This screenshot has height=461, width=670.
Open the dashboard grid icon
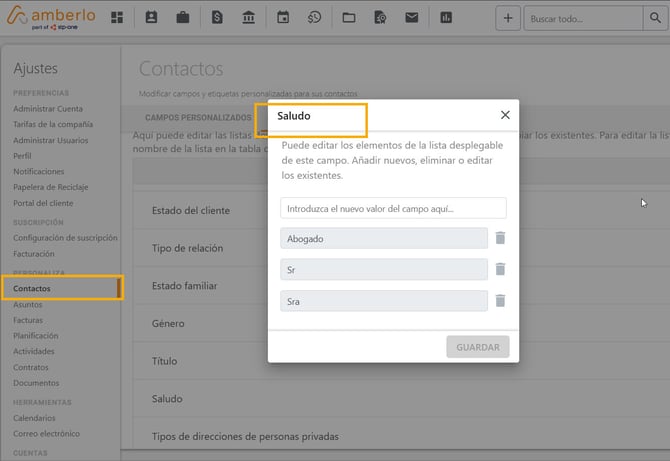(x=117, y=18)
